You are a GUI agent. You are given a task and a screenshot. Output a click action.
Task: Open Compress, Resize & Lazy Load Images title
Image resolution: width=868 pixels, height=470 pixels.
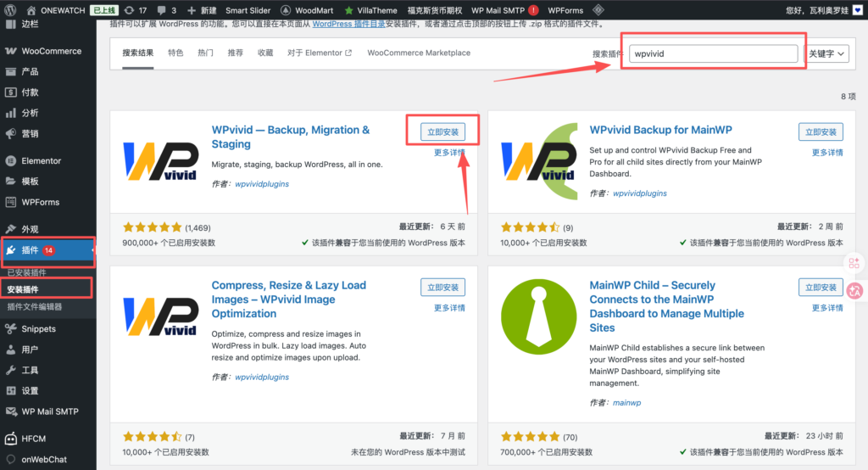click(288, 299)
